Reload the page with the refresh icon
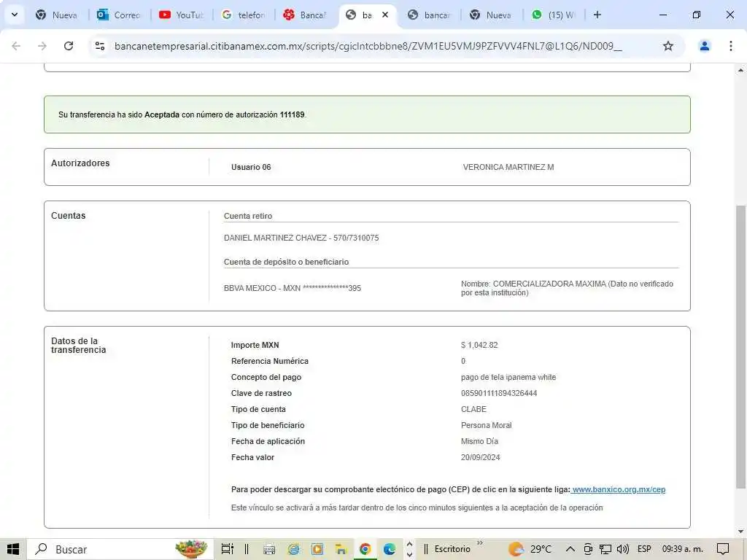 tap(69, 46)
